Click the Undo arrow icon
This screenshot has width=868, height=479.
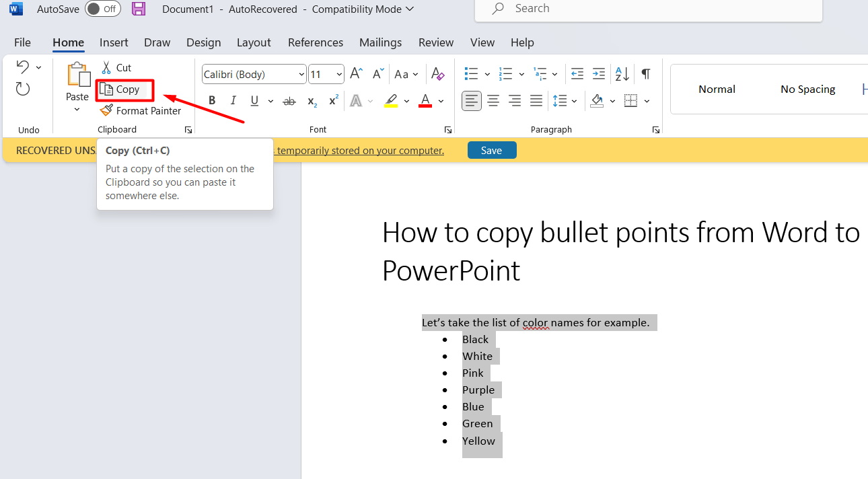[x=23, y=67]
